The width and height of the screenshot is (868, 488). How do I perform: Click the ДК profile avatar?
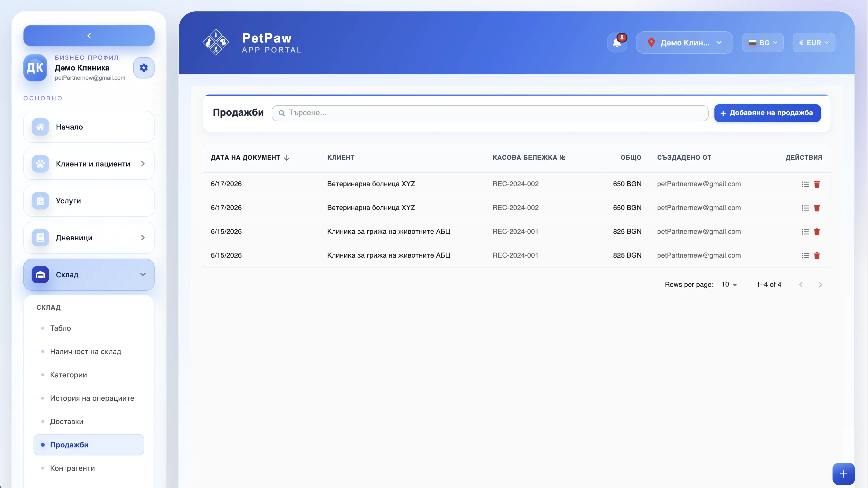click(35, 68)
